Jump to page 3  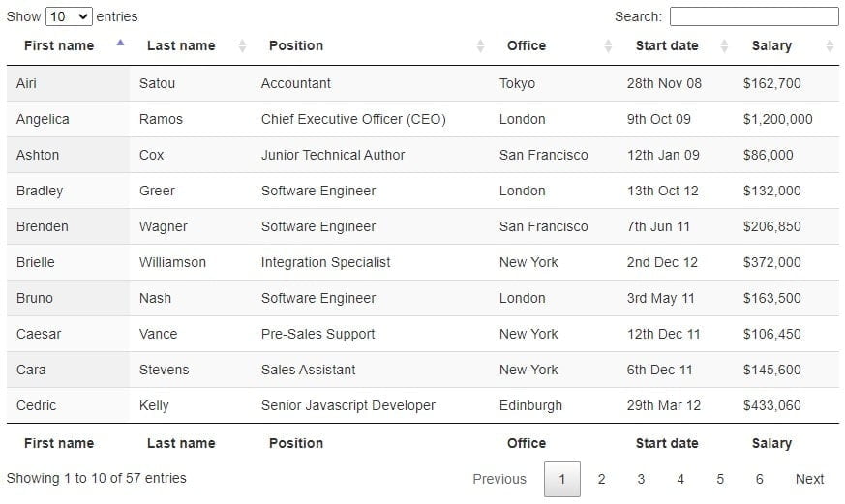[641, 479]
